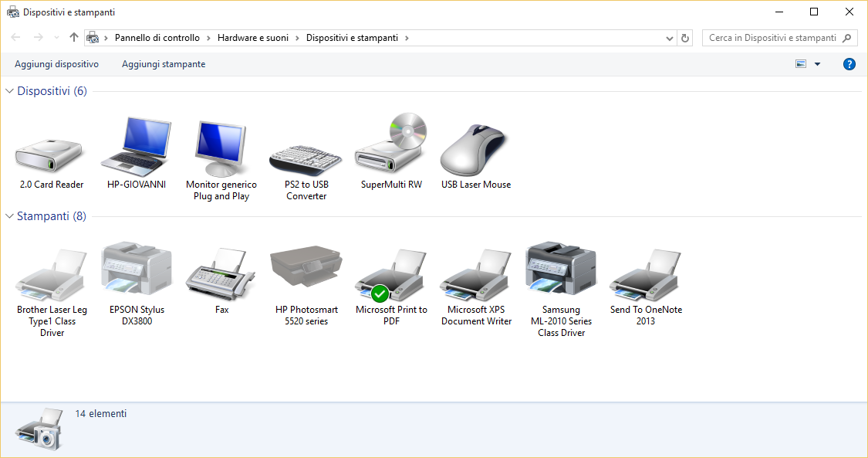Collapse the Stampanti (8) section
The height and width of the screenshot is (458, 868).
pos(8,216)
